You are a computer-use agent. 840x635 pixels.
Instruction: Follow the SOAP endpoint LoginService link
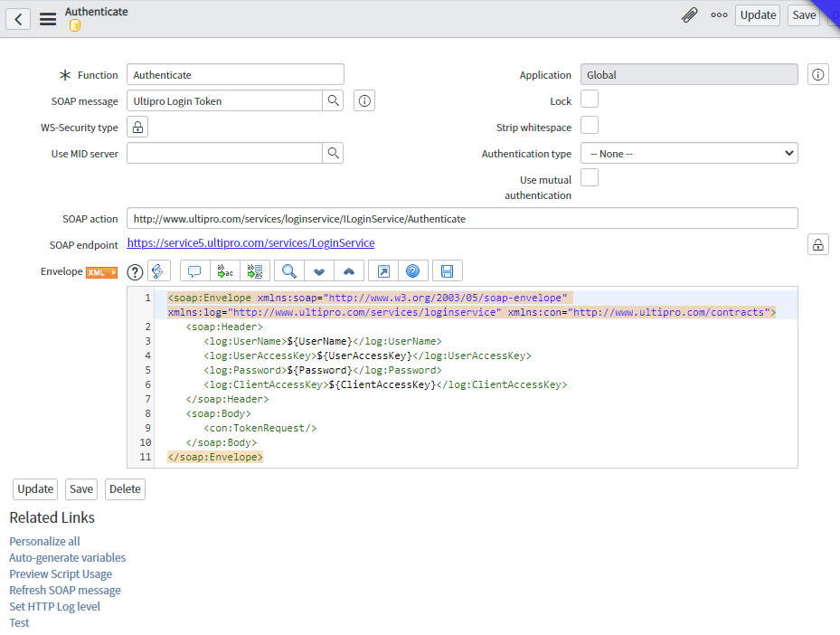pyautogui.click(x=250, y=242)
